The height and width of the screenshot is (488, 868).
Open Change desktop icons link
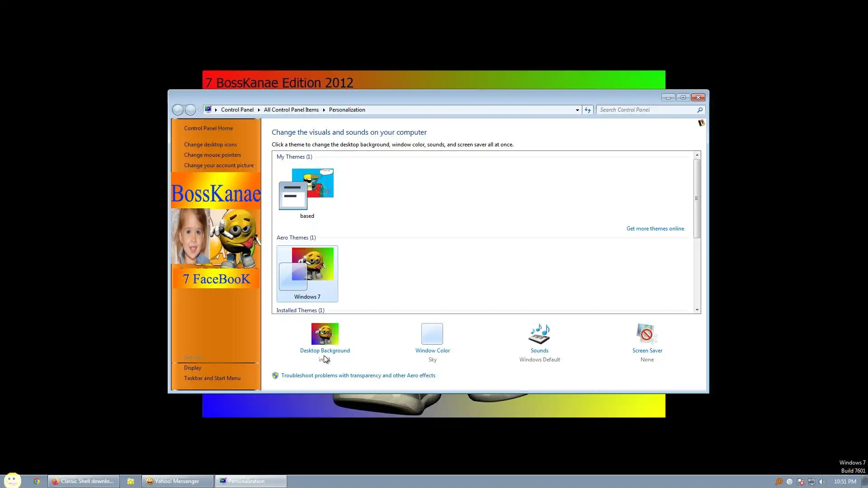210,145
